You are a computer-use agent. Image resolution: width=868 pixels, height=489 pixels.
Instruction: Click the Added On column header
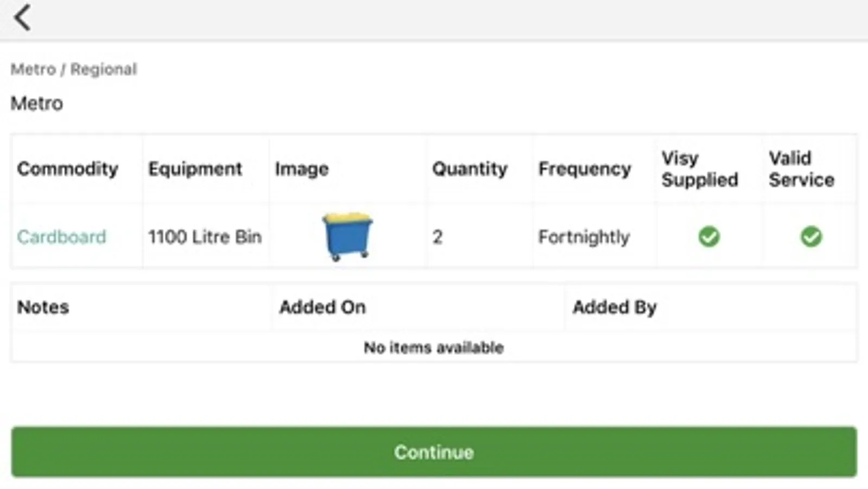322,307
